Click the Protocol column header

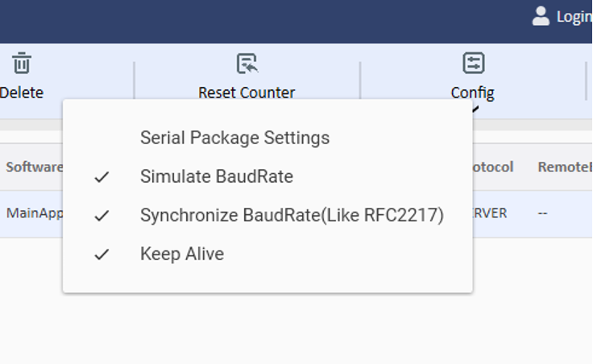point(492,167)
